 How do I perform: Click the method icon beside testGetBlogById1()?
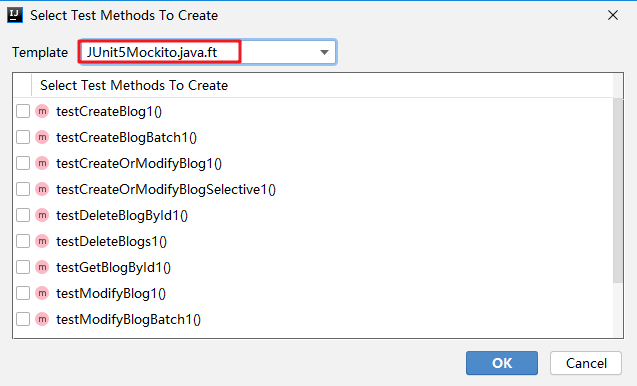42,267
